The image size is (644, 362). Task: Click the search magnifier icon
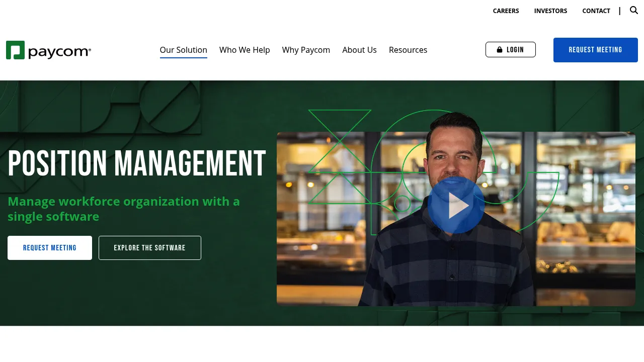tap(634, 10)
